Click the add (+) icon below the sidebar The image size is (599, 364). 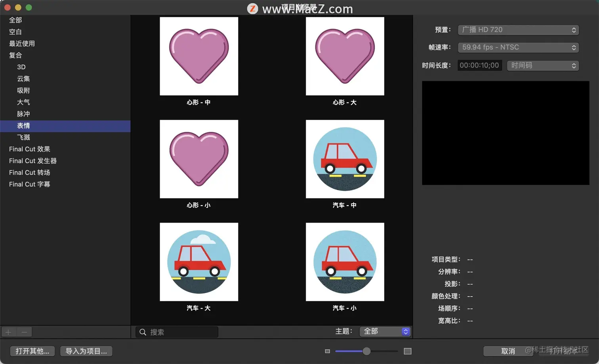point(8,332)
